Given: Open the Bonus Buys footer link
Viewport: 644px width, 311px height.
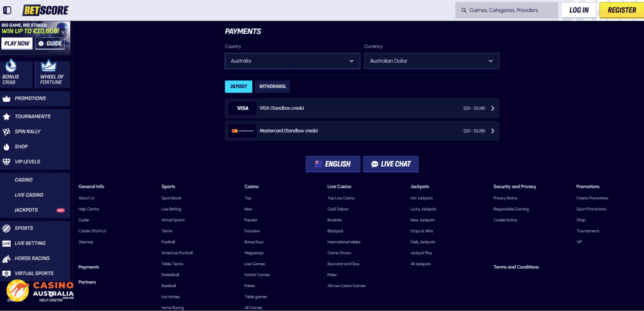Looking at the screenshot, I should pos(254,242).
